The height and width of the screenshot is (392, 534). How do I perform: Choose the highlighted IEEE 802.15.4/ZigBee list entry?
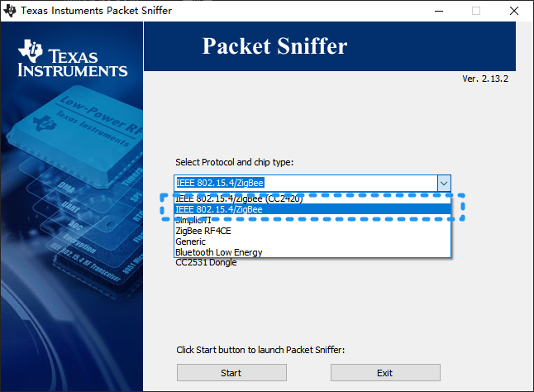[x=312, y=209]
